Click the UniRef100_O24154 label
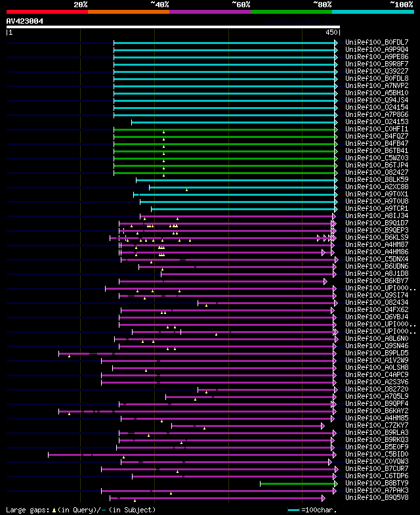The height and width of the screenshot is (515, 420). pos(377,108)
